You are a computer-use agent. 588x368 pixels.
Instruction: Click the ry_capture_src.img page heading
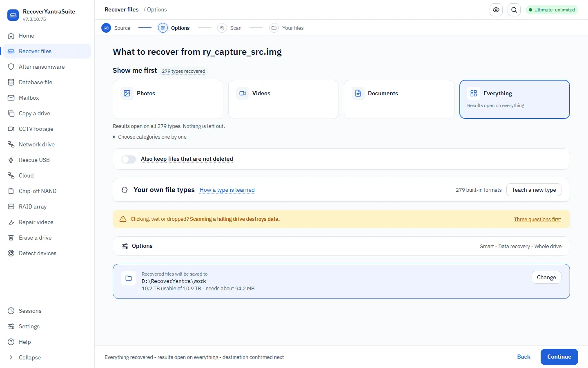pyautogui.click(x=197, y=52)
